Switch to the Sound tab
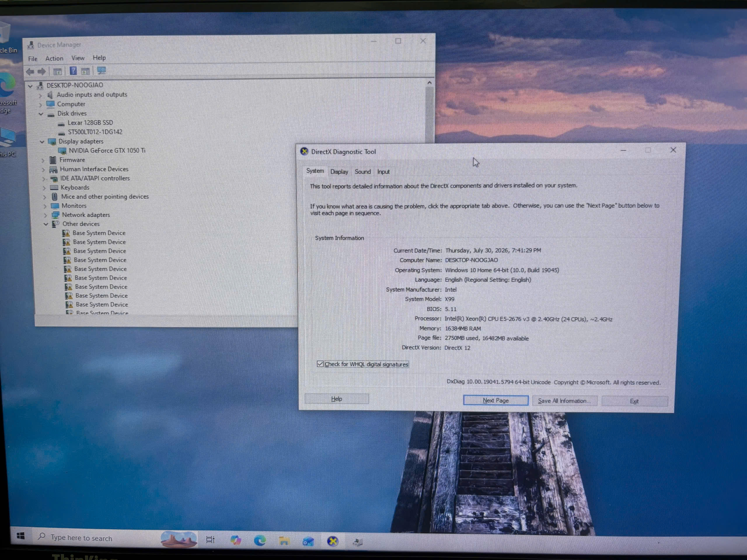 tap(363, 171)
